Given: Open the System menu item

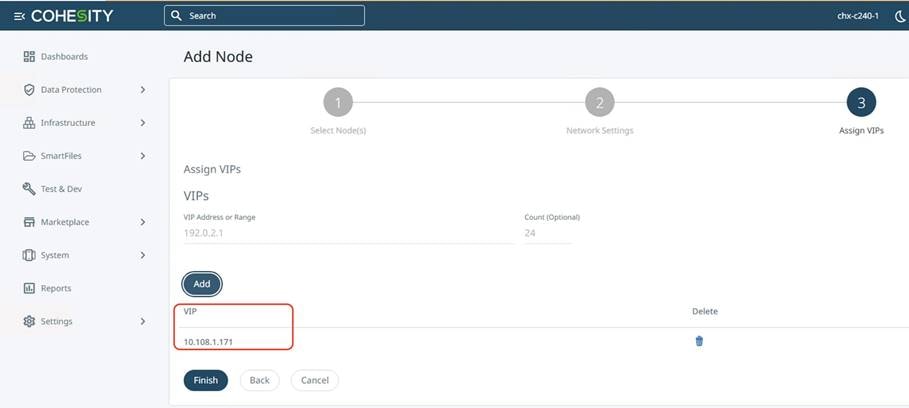Looking at the screenshot, I should coord(55,255).
